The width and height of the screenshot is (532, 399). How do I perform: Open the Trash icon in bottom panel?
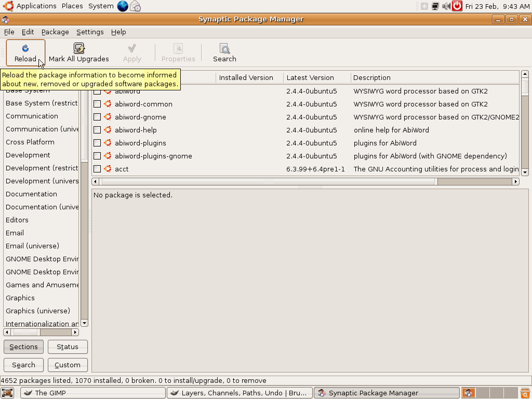525,393
